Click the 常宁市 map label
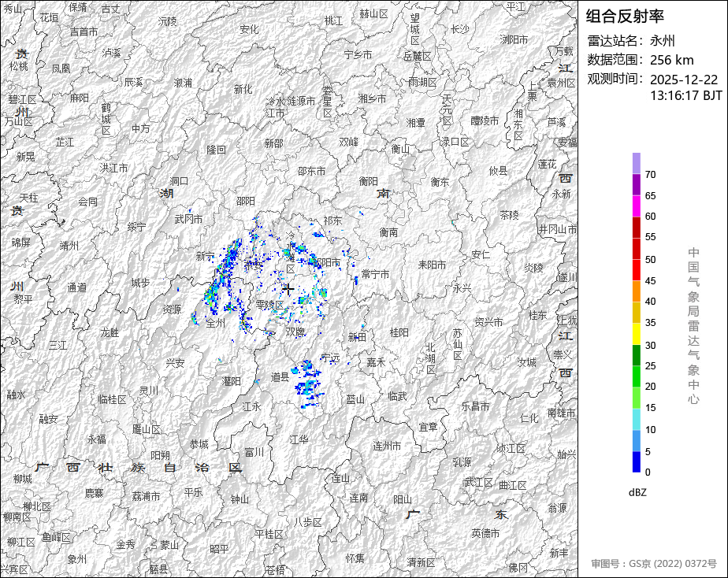The height and width of the screenshot is (578, 728). coord(375,275)
